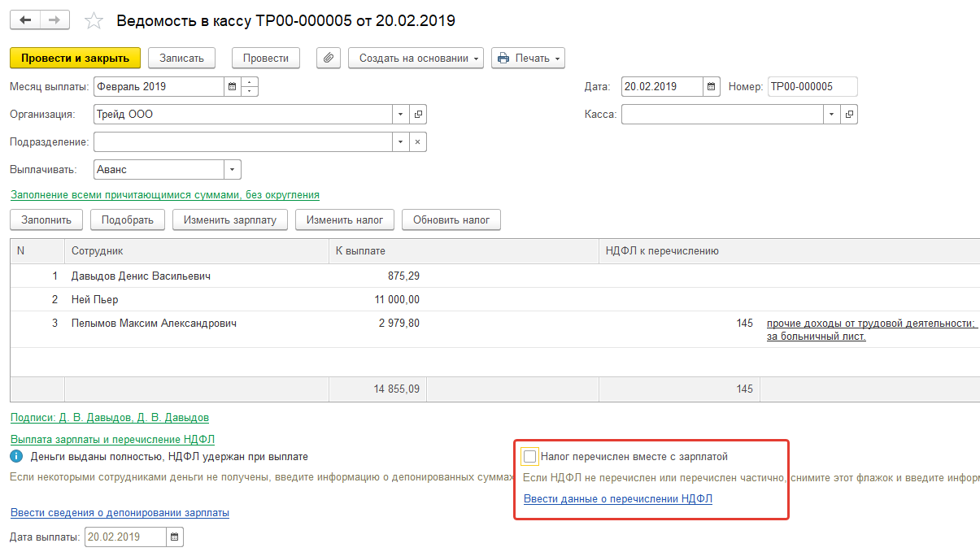
Task: Select row Пелымов Максим Александрович
Action: coord(494,329)
